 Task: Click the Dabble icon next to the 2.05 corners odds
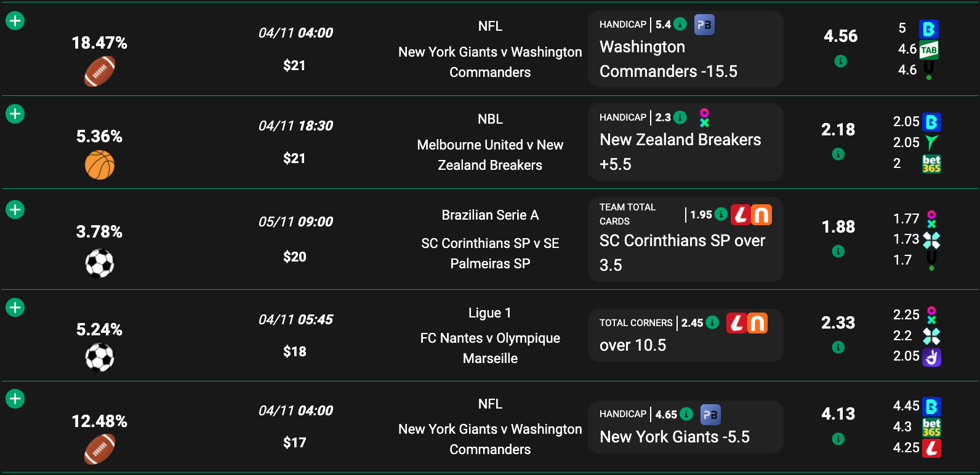(x=931, y=357)
